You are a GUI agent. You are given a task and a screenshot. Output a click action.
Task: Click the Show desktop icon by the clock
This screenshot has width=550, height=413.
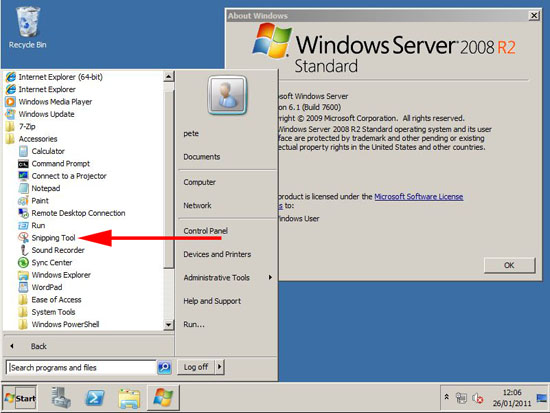(542, 398)
